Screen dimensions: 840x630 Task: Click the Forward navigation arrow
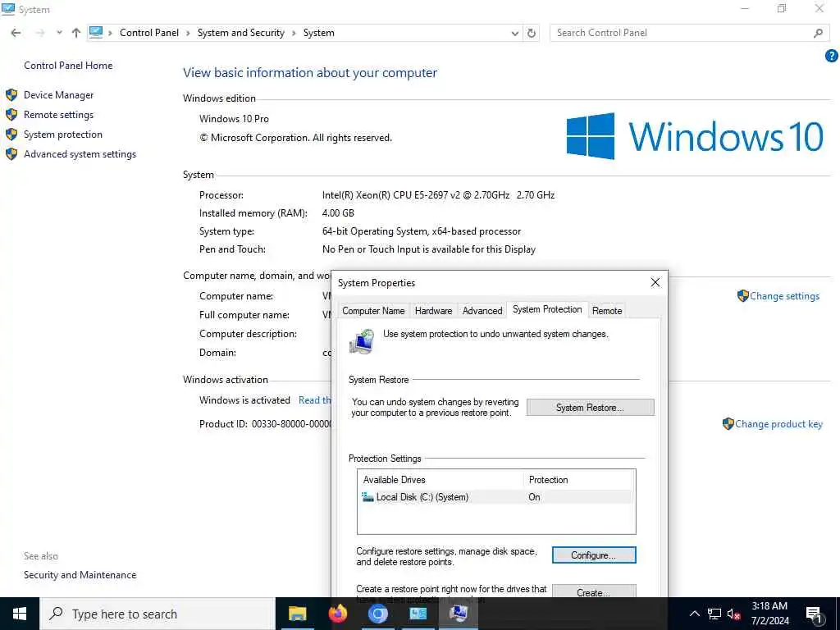40,33
